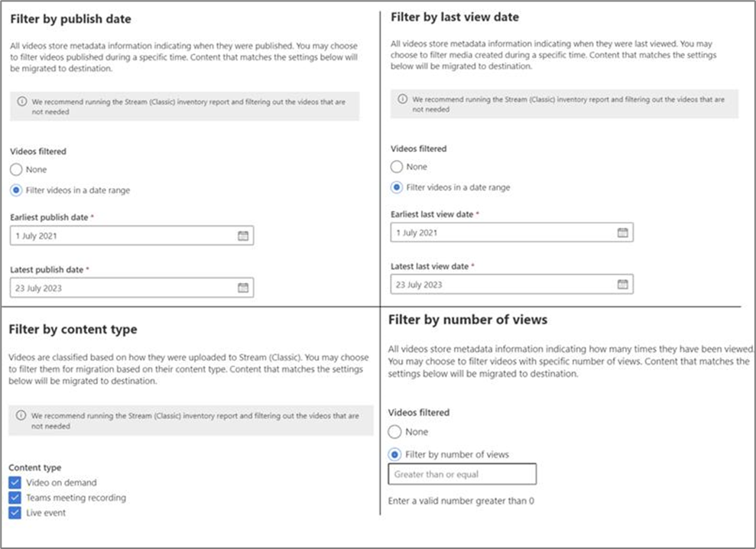This screenshot has width=756, height=549.
Task: Uncheck the Video on demand checkbox
Action: 15,482
